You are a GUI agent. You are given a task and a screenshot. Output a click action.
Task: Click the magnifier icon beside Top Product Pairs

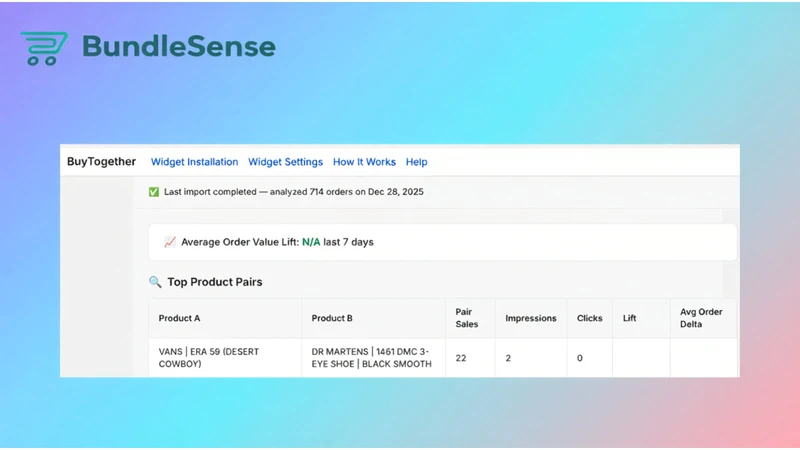[155, 282]
